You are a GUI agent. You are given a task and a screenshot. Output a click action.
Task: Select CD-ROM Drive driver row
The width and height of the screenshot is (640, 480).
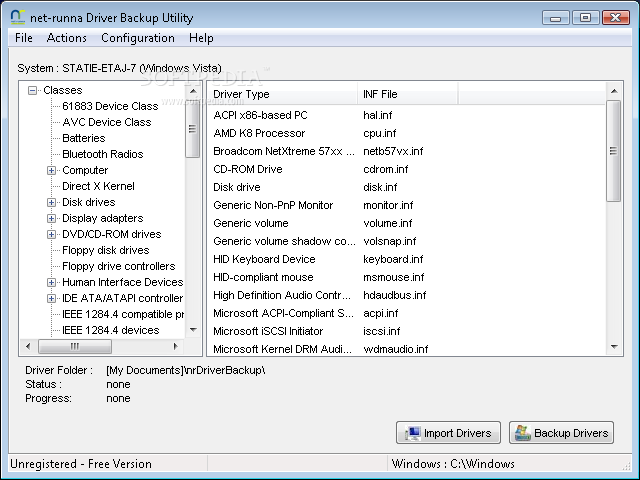pos(407,169)
